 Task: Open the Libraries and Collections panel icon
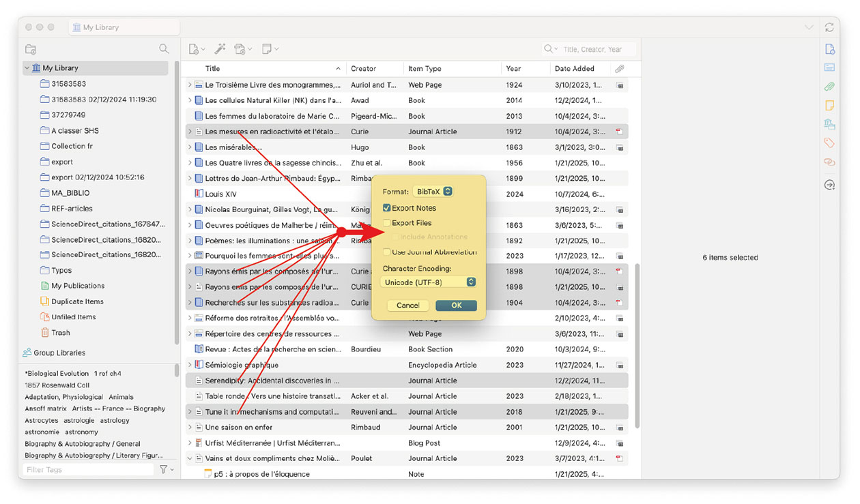coord(829,124)
